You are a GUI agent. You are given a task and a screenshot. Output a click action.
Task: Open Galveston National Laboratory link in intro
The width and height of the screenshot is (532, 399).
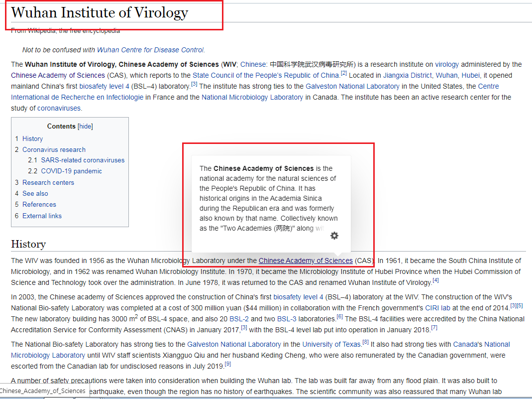352,86
